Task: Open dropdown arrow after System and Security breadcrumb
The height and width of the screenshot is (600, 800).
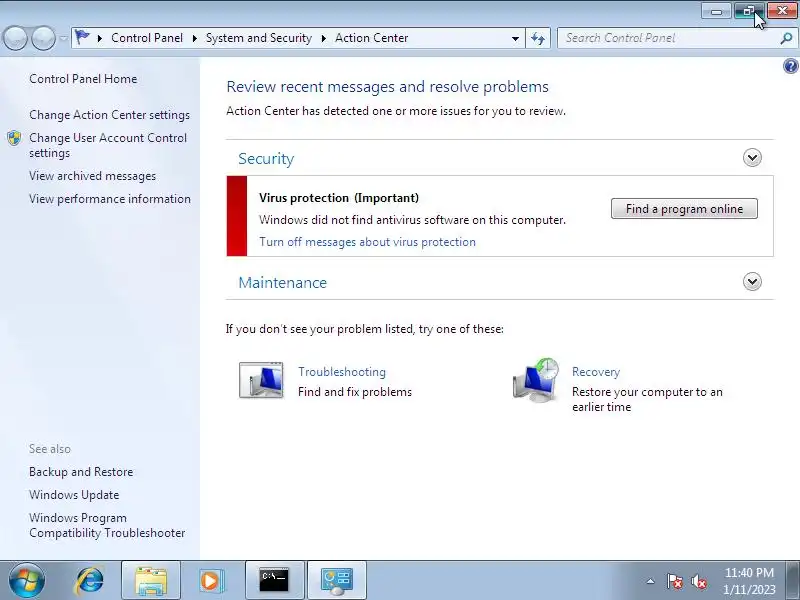Action: click(323, 38)
